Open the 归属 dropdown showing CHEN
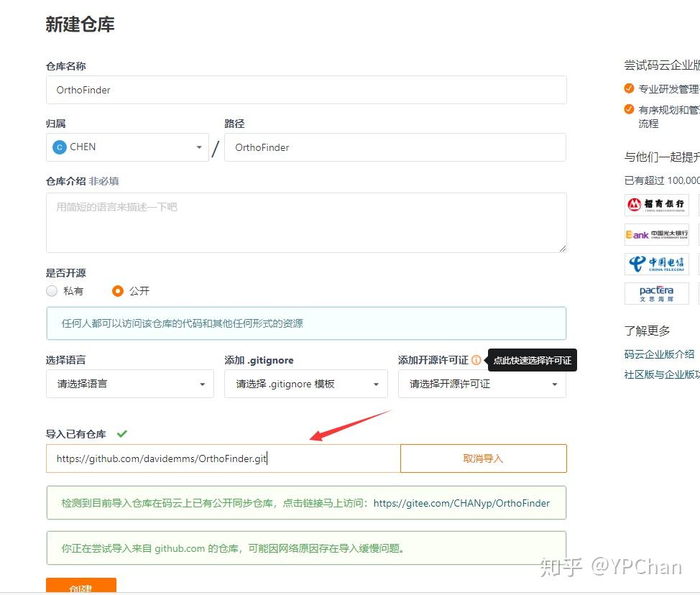700x595 pixels. pos(127,147)
